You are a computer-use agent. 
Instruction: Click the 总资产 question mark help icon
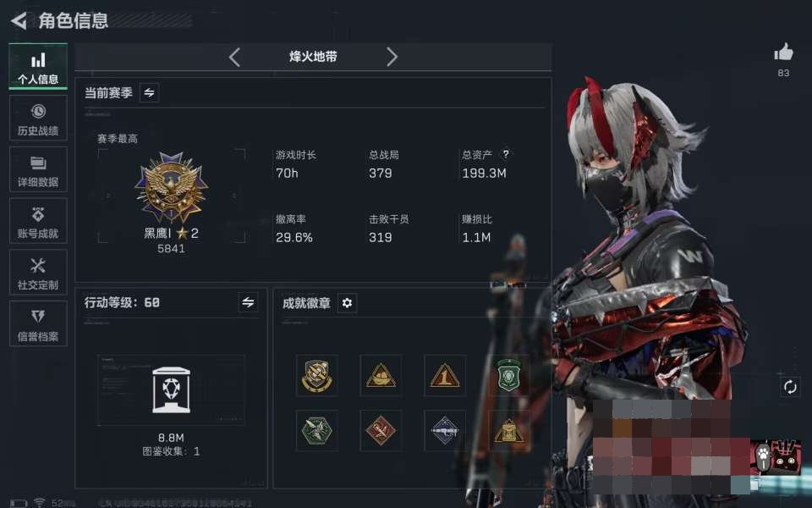506,154
